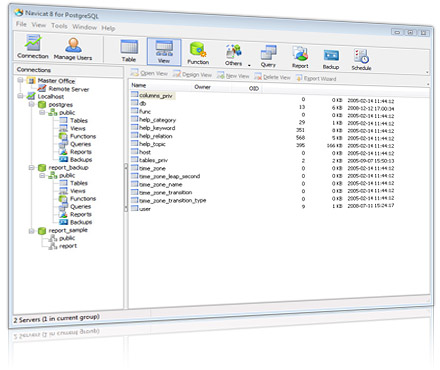This screenshot has width=440, height=370.
Task: Open the Query toolbar icon
Action: pyautogui.click(x=268, y=56)
